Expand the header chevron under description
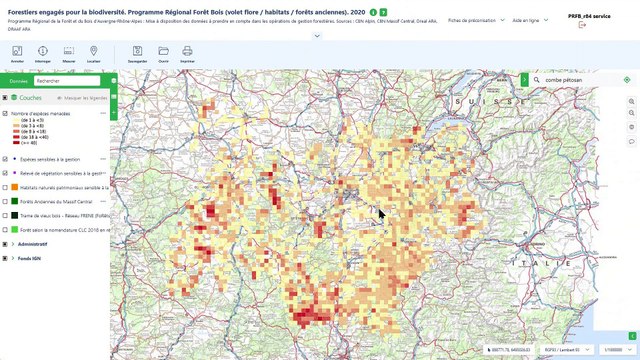This screenshot has height=360, width=640. coord(317,36)
